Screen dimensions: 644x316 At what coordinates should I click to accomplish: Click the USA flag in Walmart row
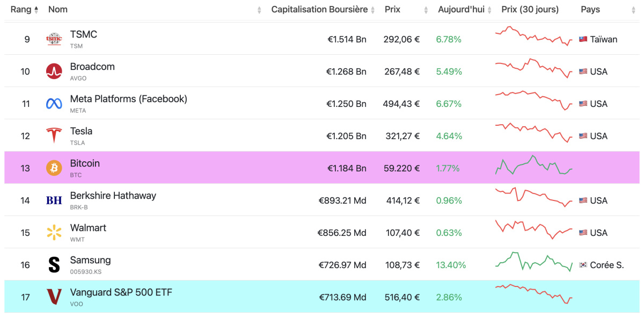pos(583,233)
